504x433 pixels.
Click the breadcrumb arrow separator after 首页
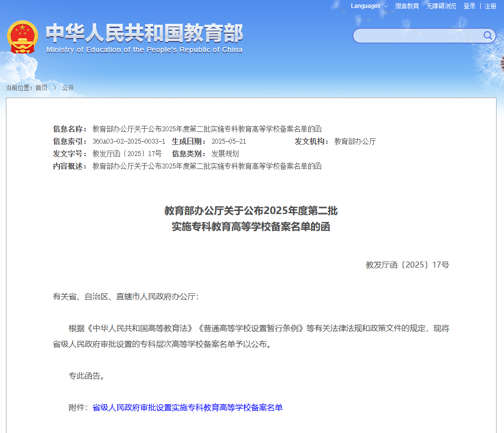click(55, 88)
